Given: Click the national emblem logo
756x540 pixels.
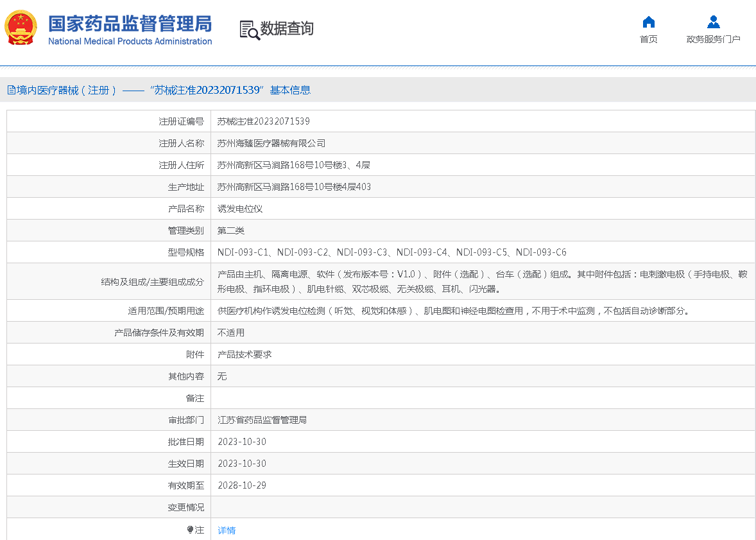Looking at the screenshot, I should pyautogui.click(x=21, y=28).
